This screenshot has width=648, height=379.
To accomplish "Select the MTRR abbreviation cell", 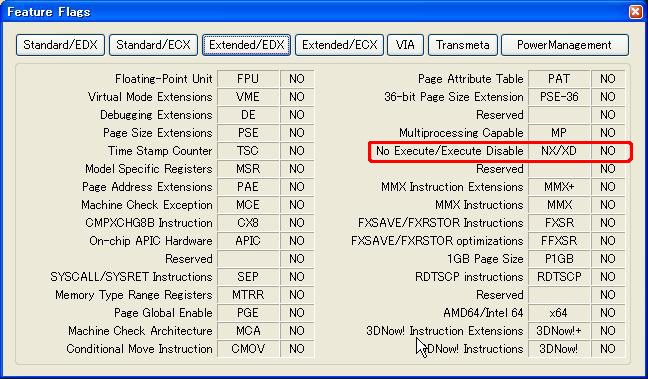I will pyautogui.click(x=248, y=295).
